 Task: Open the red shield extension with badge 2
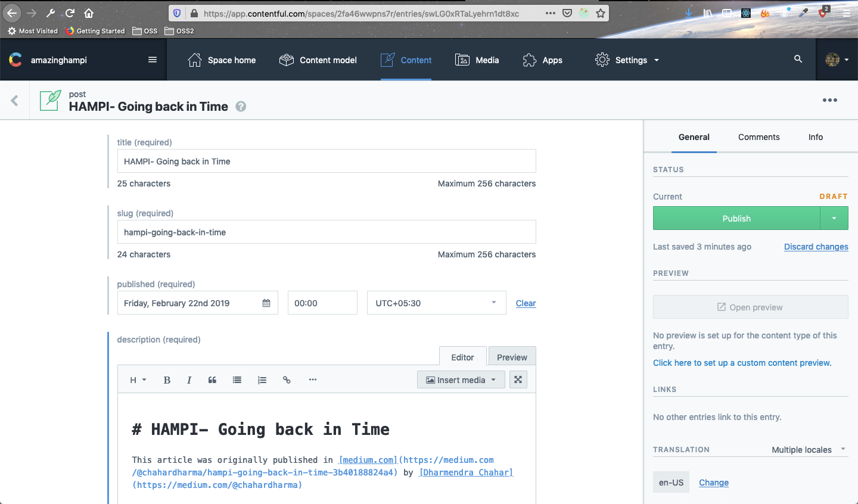pyautogui.click(x=823, y=13)
